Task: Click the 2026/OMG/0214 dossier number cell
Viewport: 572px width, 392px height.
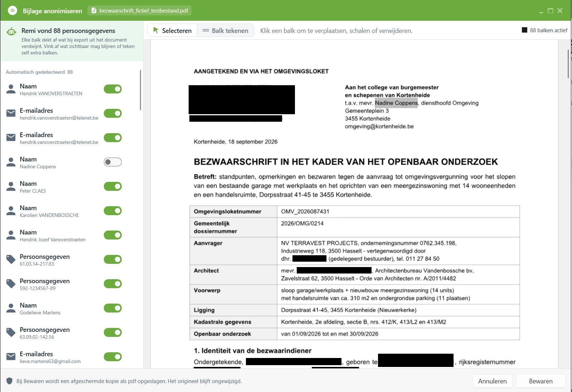Action: [x=398, y=227]
